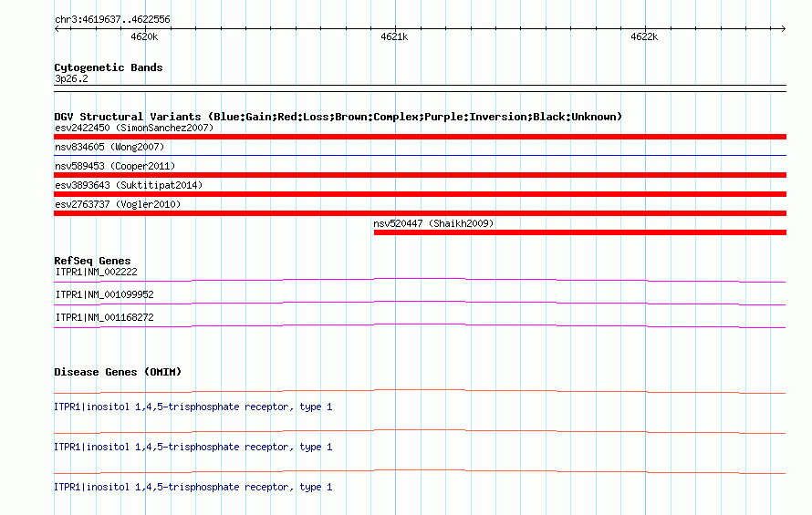This screenshot has width=812, height=515.
Task: Click the red bar of esv2763737
Action: pyautogui.click(x=420, y=213)
